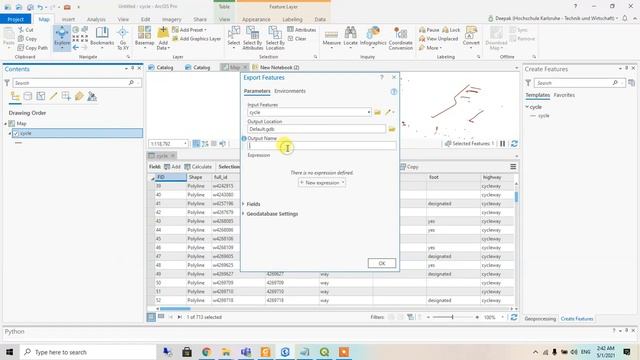Open the Project tab
The height and width of the screenshot is (360, 640).
click(16, 19)
